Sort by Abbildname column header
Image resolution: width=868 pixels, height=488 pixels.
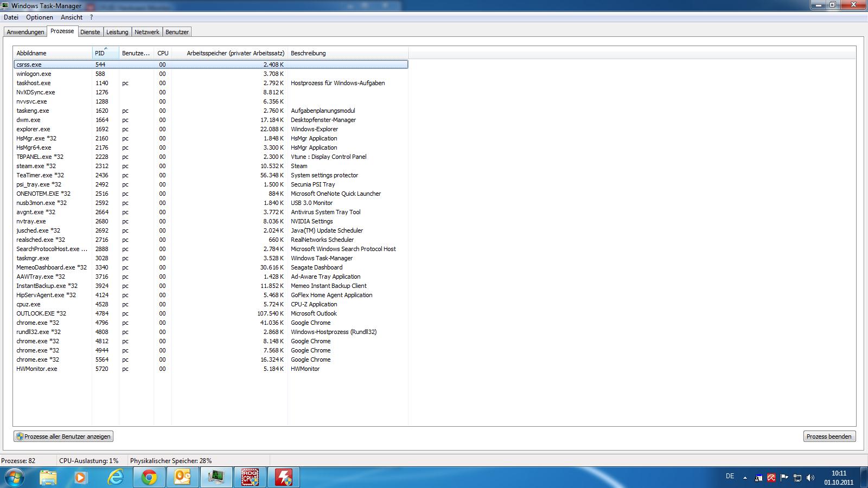53,53
